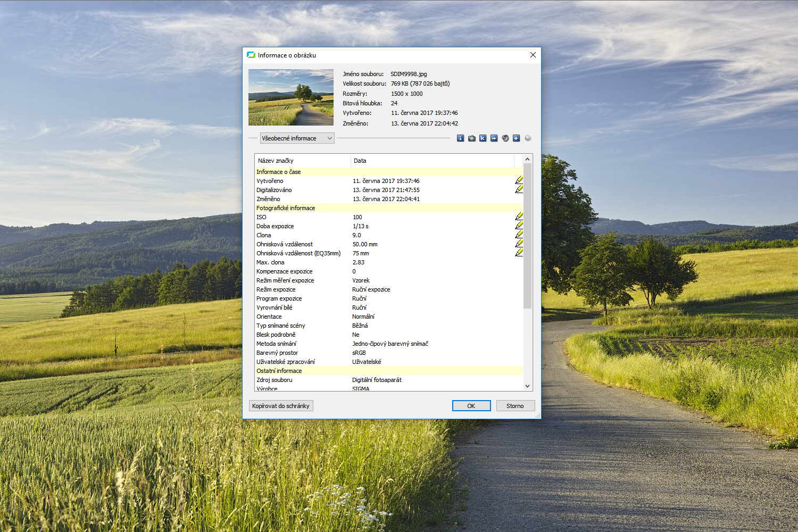Click the scrollbar up arrow in the list
Image resolution: width=798 pixels, height=532 pixels.
tap(527, 159)
